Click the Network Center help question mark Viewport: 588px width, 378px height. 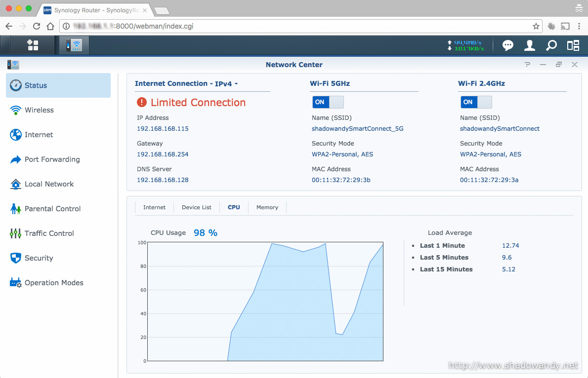(527, 65)
